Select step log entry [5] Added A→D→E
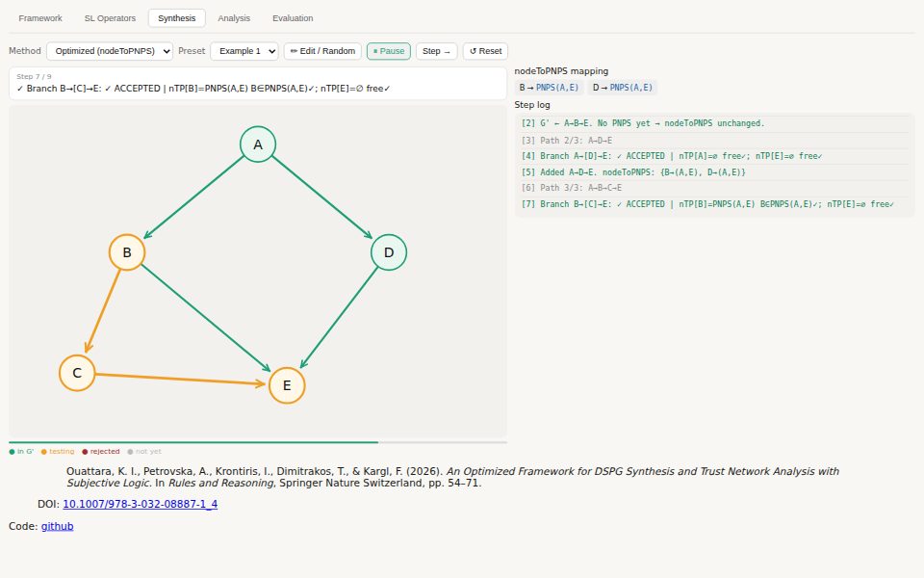 pos(713,172)
